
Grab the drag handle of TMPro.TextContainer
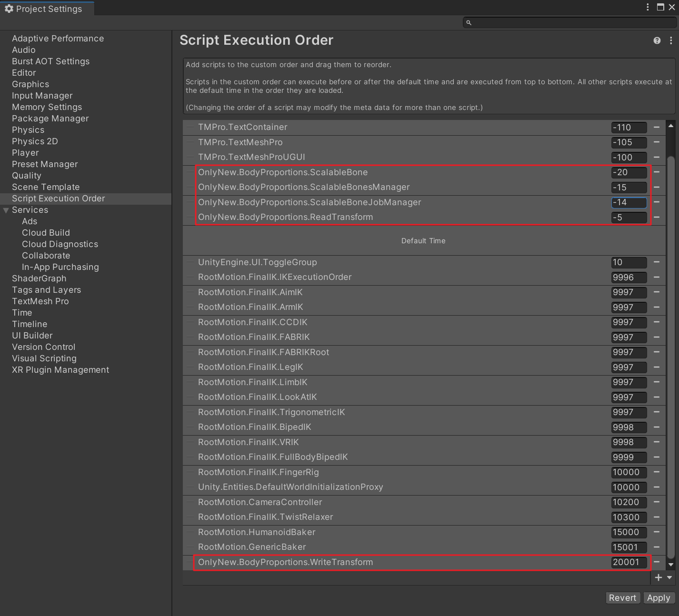pyautogui.click(x=190, y=127)
